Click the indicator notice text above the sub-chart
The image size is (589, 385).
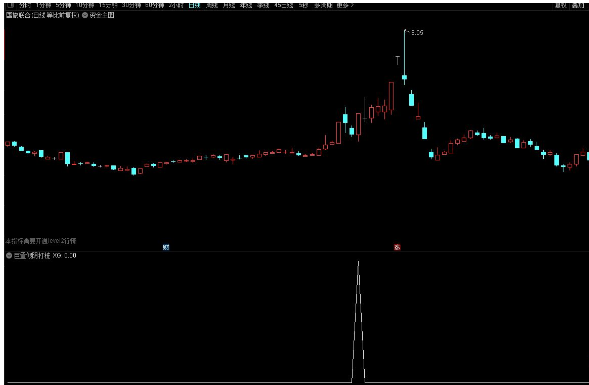pos(41,241)
